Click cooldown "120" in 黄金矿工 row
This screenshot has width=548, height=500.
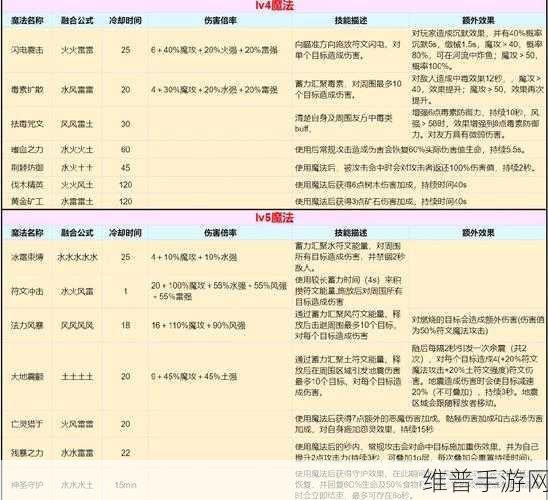pos(125,201)
